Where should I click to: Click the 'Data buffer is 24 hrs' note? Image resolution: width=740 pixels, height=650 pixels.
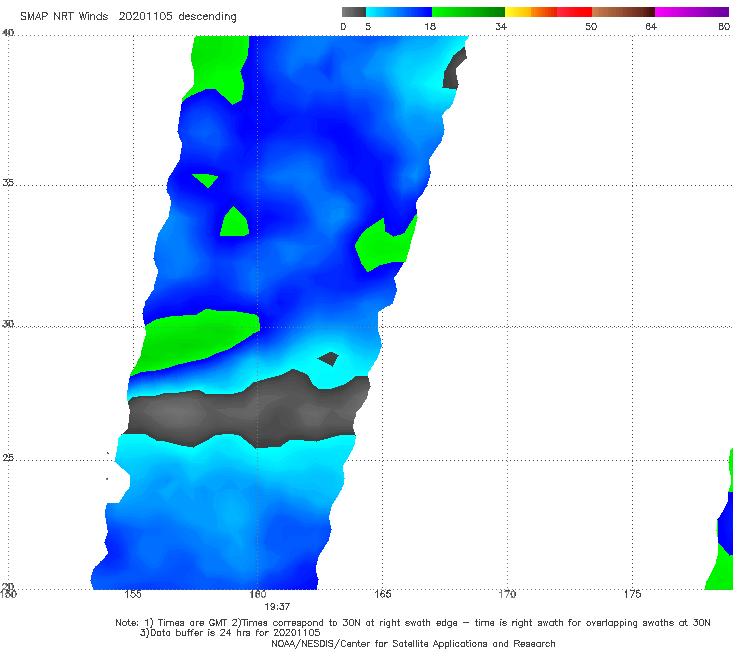click(230, 633)
